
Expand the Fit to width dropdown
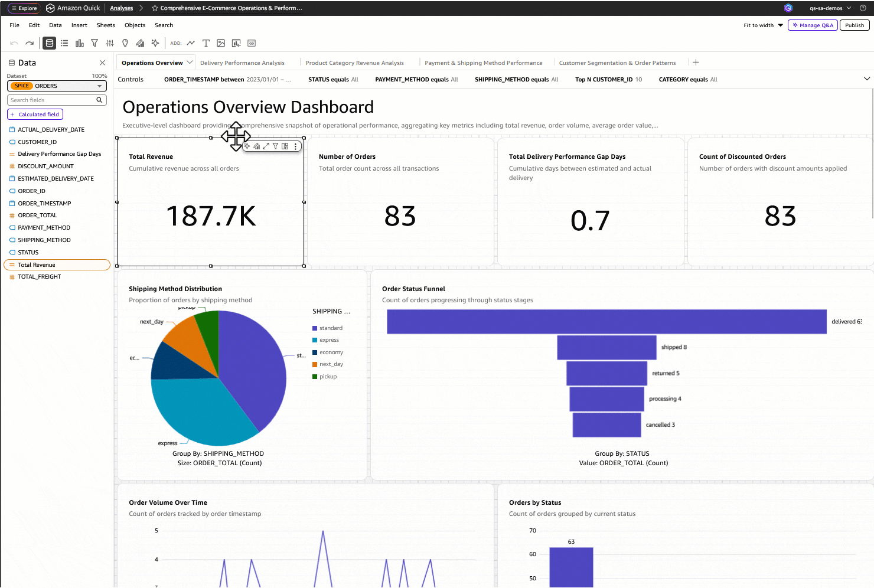click(x=781, y=25)
